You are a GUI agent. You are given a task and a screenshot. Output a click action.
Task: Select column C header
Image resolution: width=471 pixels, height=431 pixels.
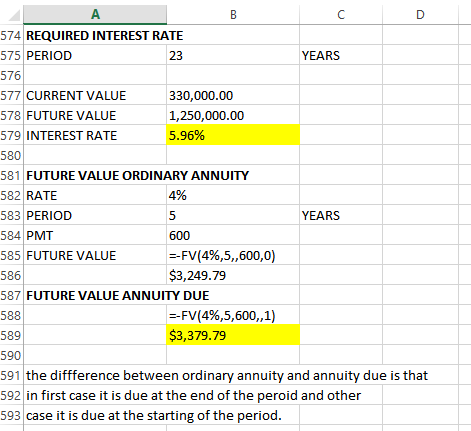pyautogui.click(x=341, y=15)
